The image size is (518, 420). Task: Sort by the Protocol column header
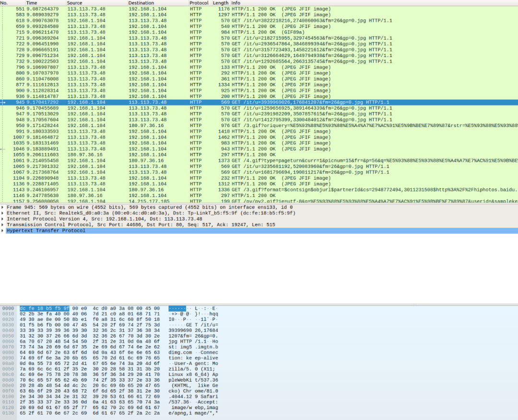coord(200,3)
